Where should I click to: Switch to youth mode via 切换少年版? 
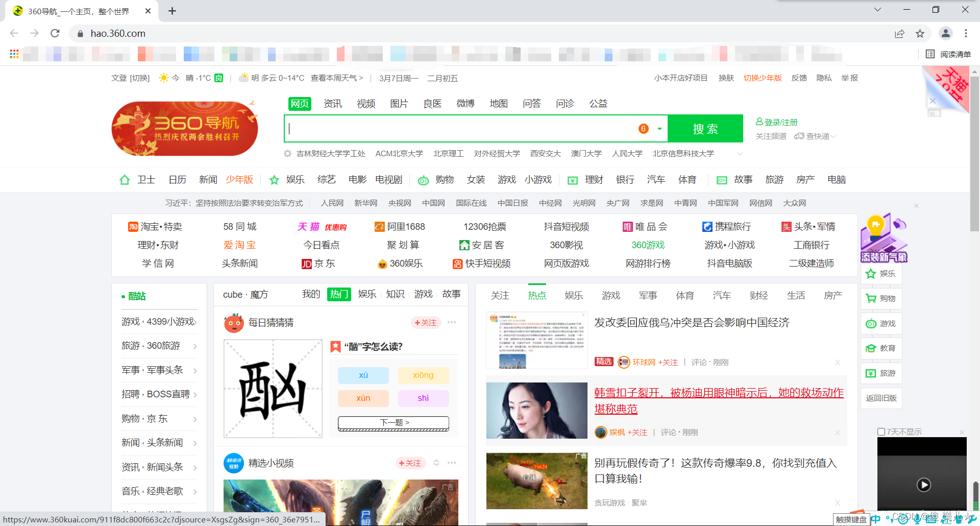(x=763, y=78)
